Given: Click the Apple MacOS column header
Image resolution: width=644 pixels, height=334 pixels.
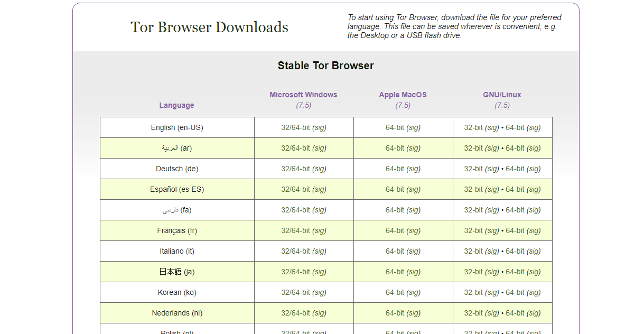Looking at the screenshot, I should [403, 95].
